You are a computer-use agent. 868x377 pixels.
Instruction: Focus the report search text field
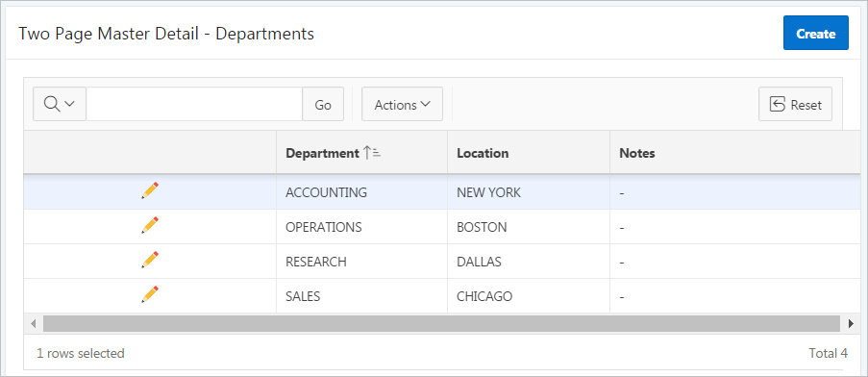pyautogui.click(x=194, y=104)
